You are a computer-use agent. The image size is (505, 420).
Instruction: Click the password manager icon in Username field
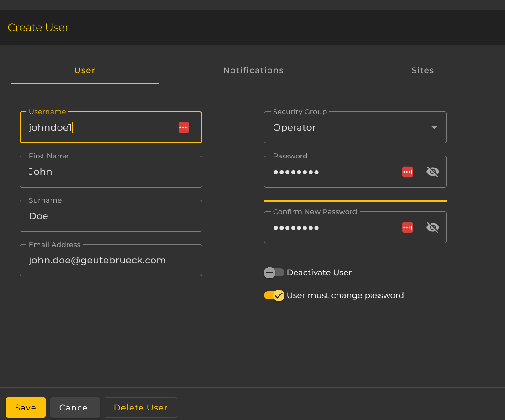click(x=184, y=128)
